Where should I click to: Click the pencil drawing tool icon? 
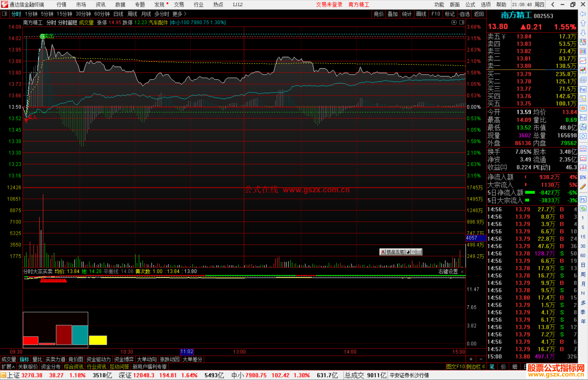click(x=583, y=187)
